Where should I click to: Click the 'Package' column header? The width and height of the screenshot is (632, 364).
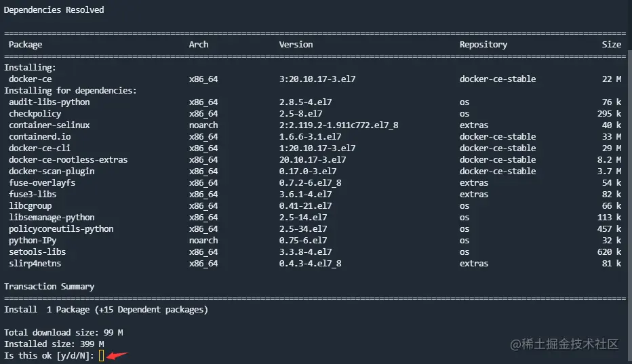click(26, 45)
